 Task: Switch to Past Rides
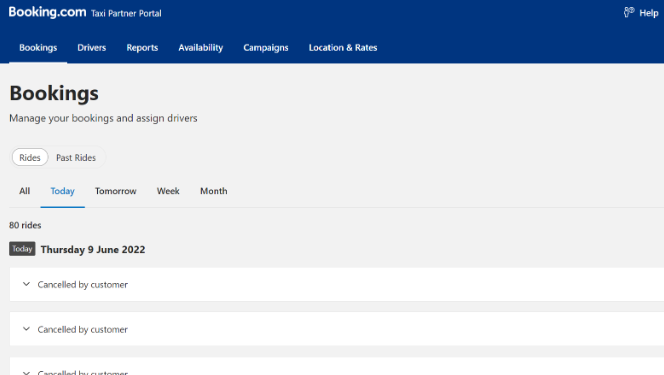(76, 157)
